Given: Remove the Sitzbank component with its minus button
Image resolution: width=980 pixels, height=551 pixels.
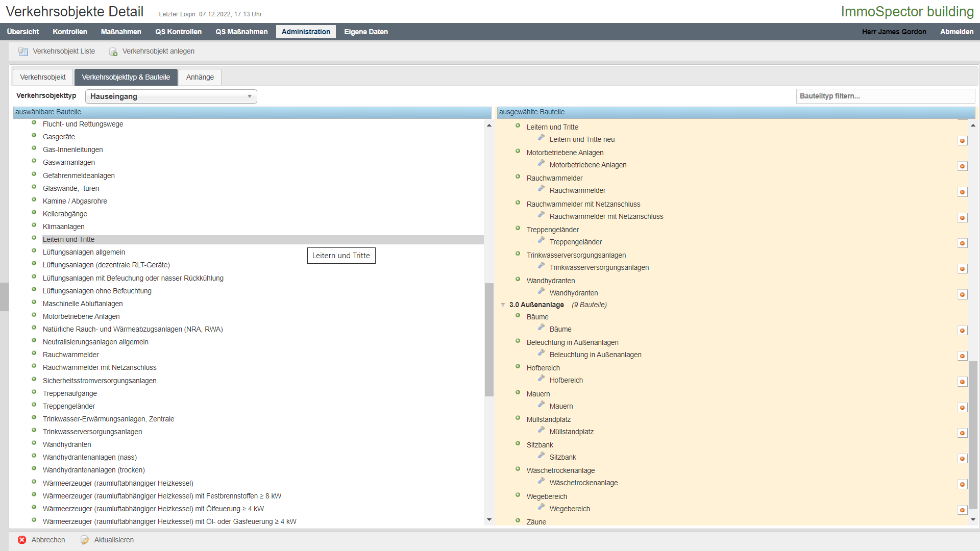Looking at the screenshot, I should point(962,459).
